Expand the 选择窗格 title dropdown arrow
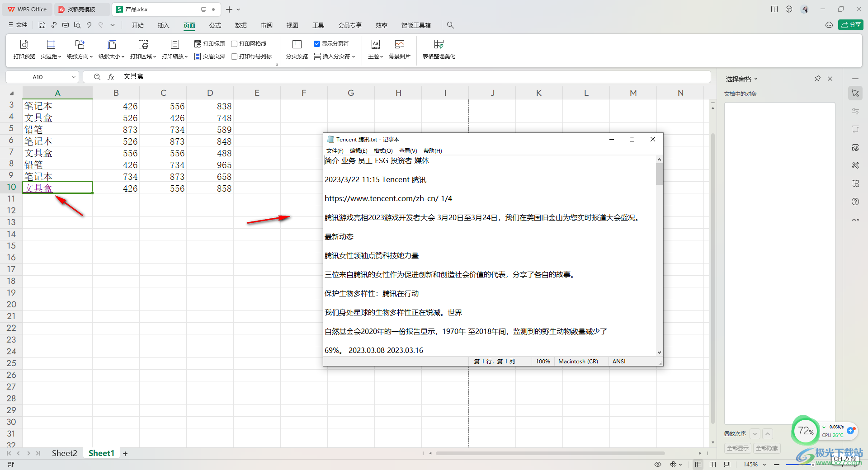Screen dimensions: 868x470 tap(756, 79)
